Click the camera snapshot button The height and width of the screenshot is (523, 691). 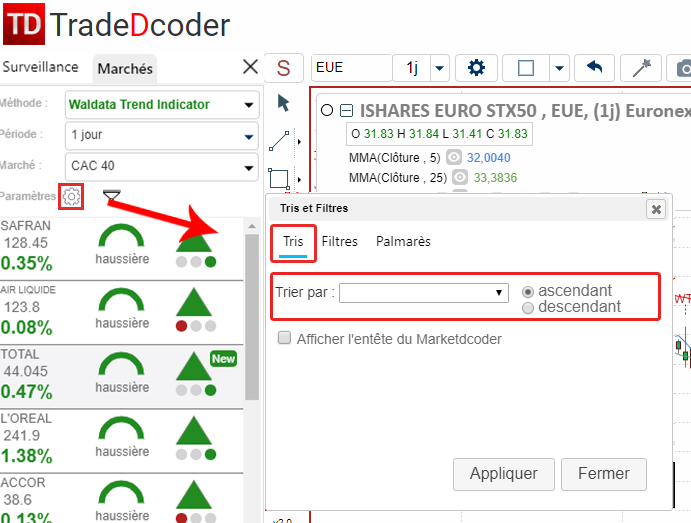(x=681, y=68)
